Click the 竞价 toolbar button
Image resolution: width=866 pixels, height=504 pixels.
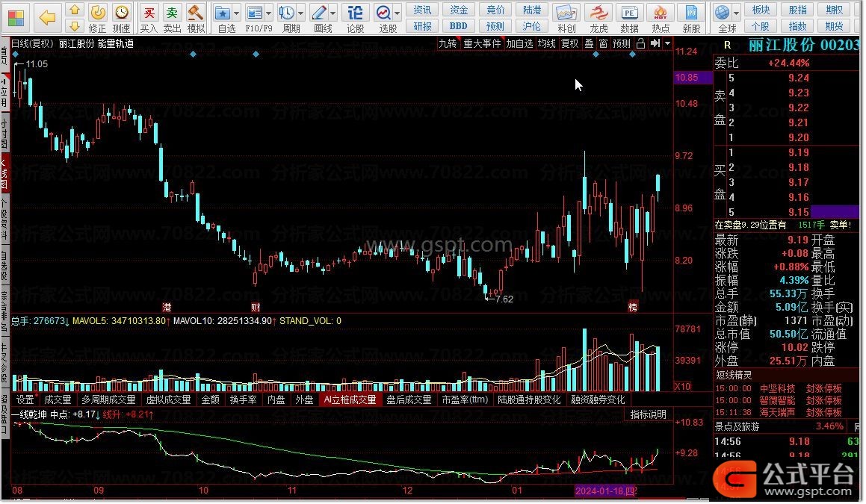[x=495, y=10]
